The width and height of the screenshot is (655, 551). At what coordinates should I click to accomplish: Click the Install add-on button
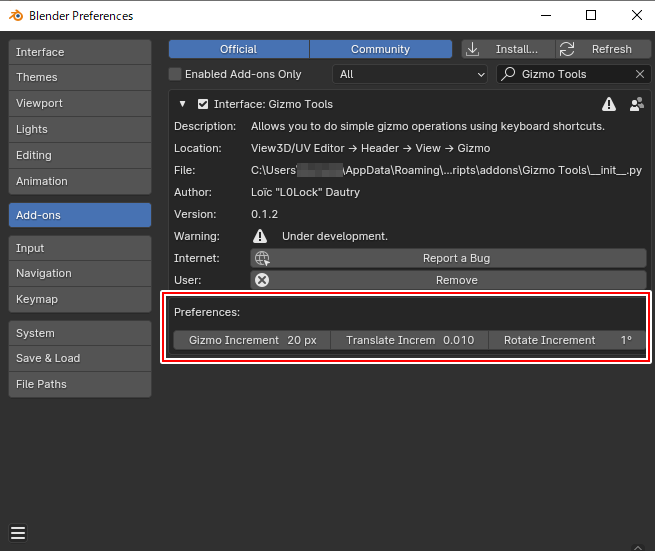(x=507, y=49)
